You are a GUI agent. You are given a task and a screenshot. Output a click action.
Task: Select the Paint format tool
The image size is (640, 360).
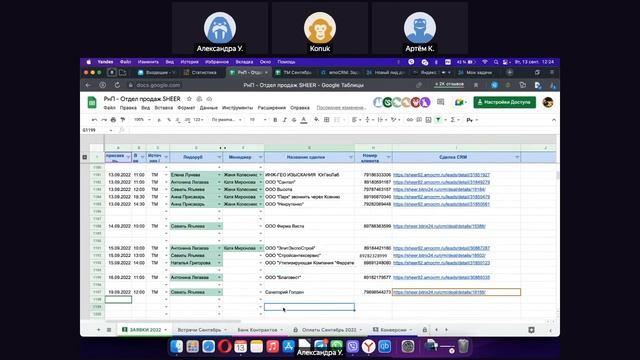122,120
